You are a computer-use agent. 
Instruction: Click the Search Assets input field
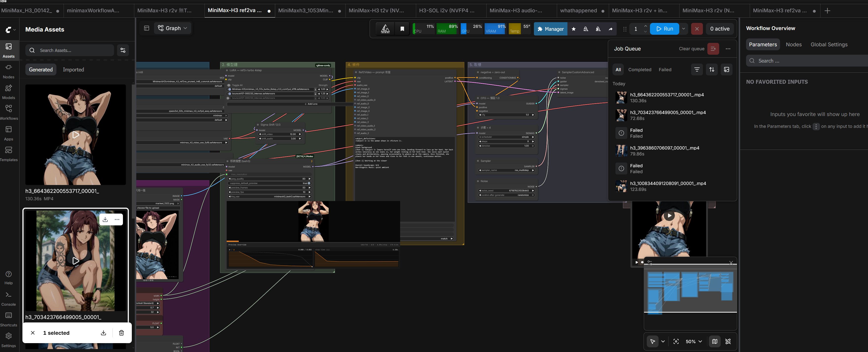(x=69, y=50)
